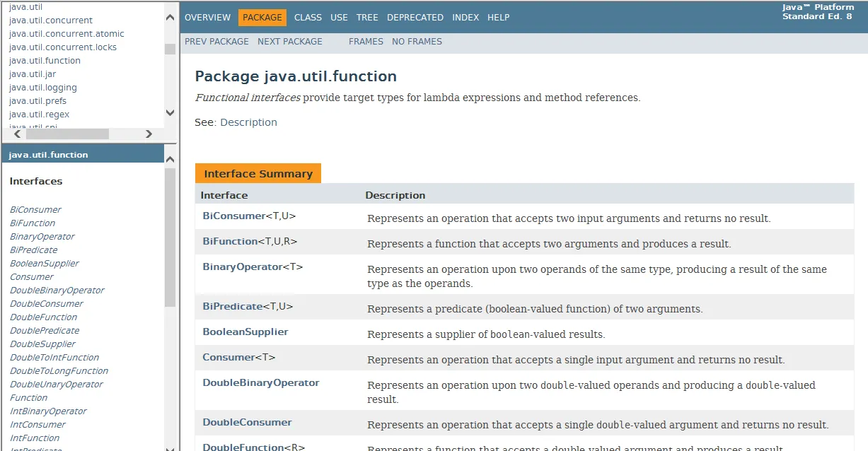
Task: Click the horizontal scrollbar thumb in the packages frame
Action: click(x=67, y=134)
